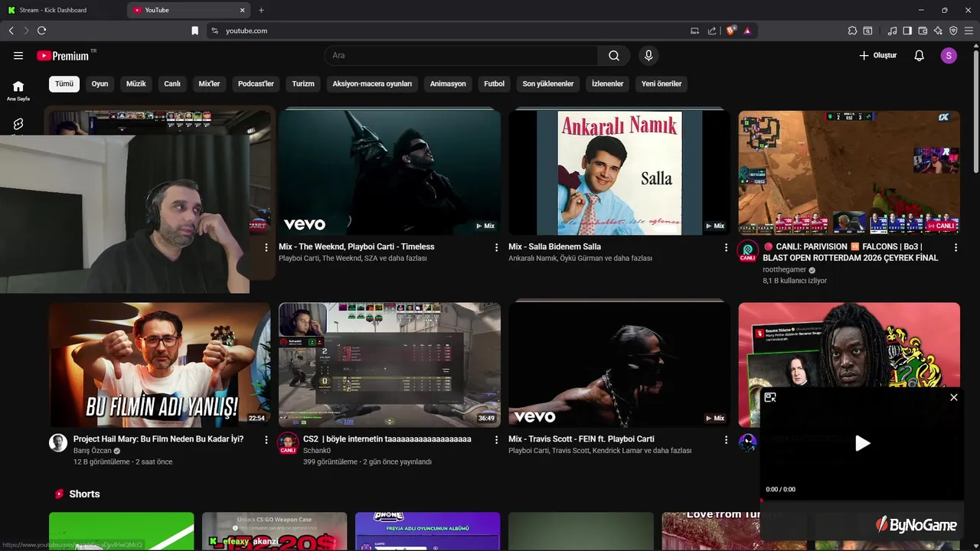The height and width of the screenshot is (551, 980).
Task: Open the purple S account avatar
Action: pos(949,55)
